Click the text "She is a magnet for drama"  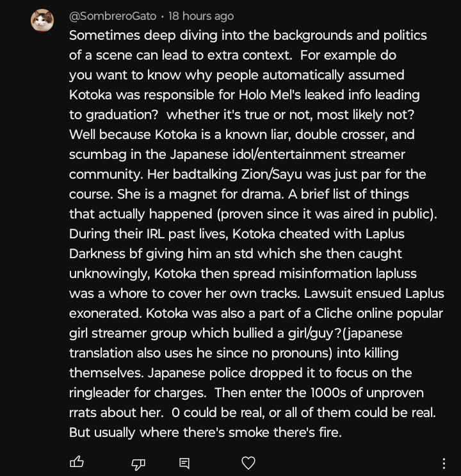click(x=200, y=194)
